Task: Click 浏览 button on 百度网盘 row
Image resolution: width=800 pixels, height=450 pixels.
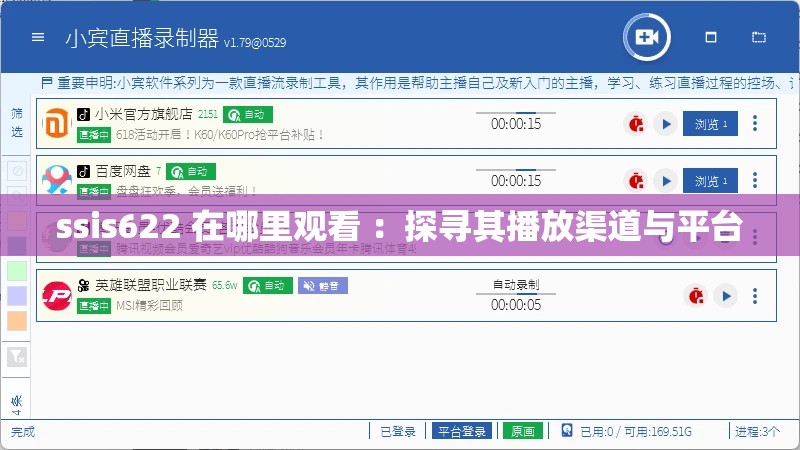Action: 710,181
